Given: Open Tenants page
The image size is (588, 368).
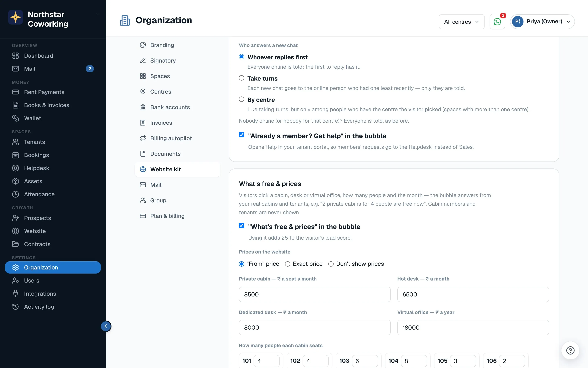Looking at the screenshot, I should (53, 142).
